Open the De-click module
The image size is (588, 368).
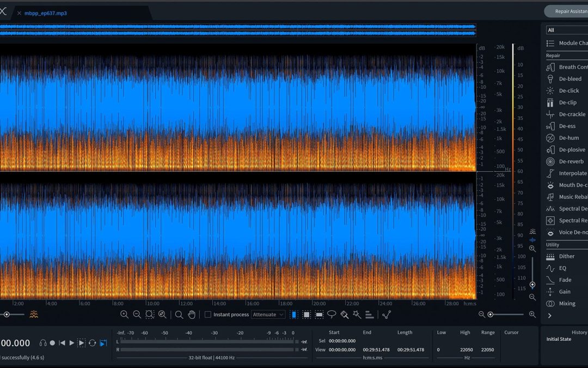568,91
